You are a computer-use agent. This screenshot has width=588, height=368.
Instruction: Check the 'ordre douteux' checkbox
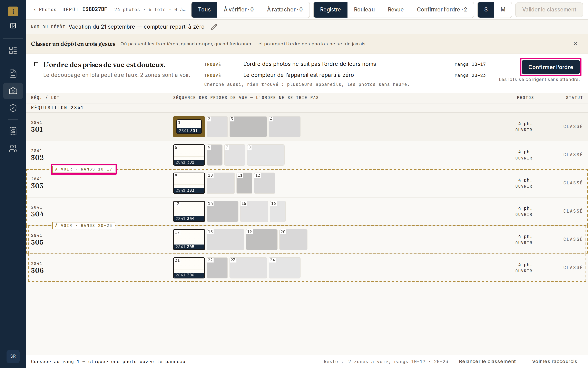pos(37,64)
